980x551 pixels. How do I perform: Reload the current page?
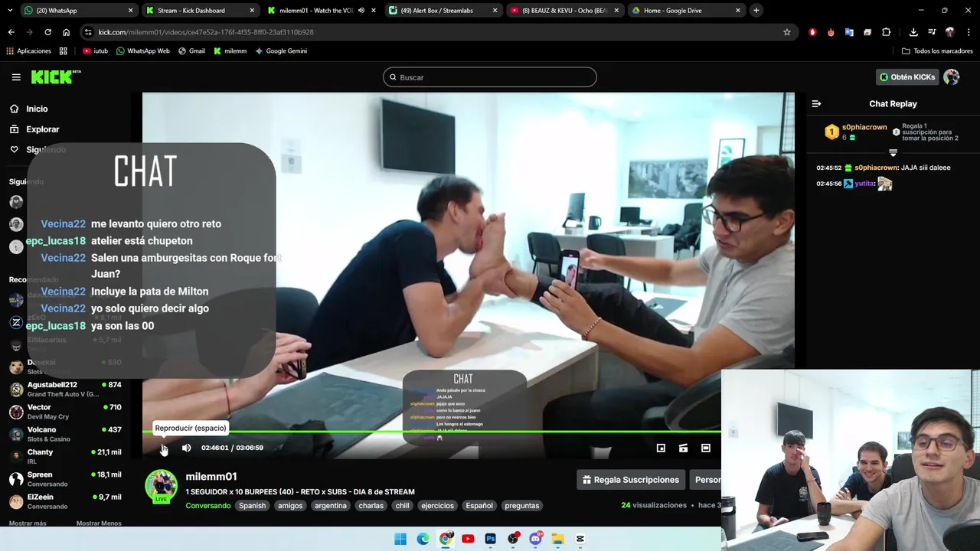[x=47, y=32]
